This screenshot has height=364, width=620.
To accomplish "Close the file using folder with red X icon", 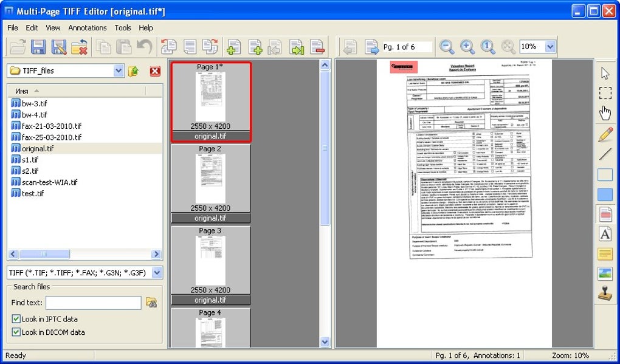I will pos(79,47).
